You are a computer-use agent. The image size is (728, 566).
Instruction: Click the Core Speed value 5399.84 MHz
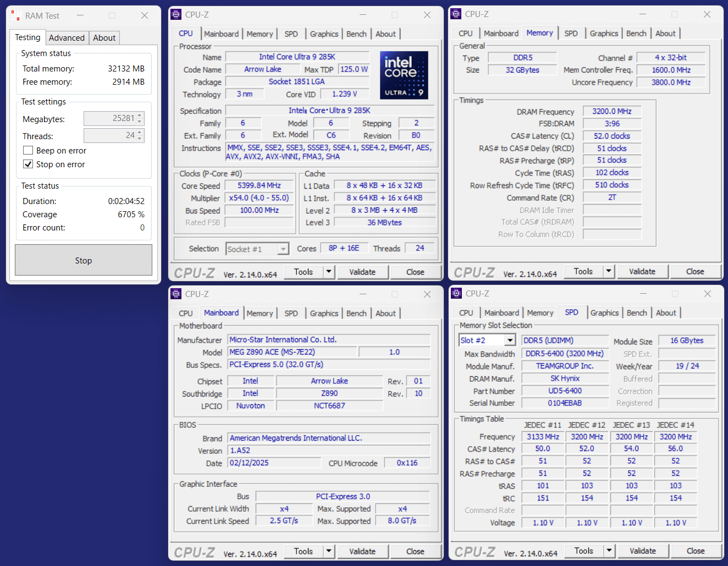[x=260, y=185]
